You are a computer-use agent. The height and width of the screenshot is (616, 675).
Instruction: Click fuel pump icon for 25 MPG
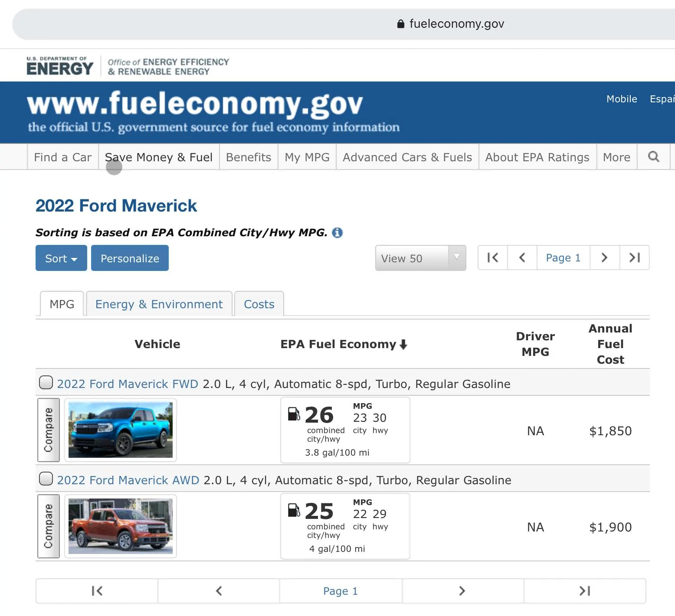[294, 510]
